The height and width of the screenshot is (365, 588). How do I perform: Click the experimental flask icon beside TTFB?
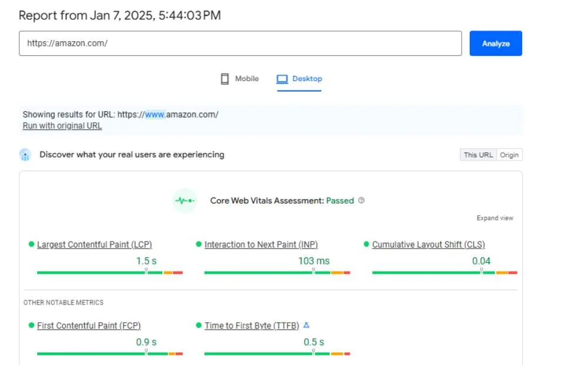click(x=306, y=325)
